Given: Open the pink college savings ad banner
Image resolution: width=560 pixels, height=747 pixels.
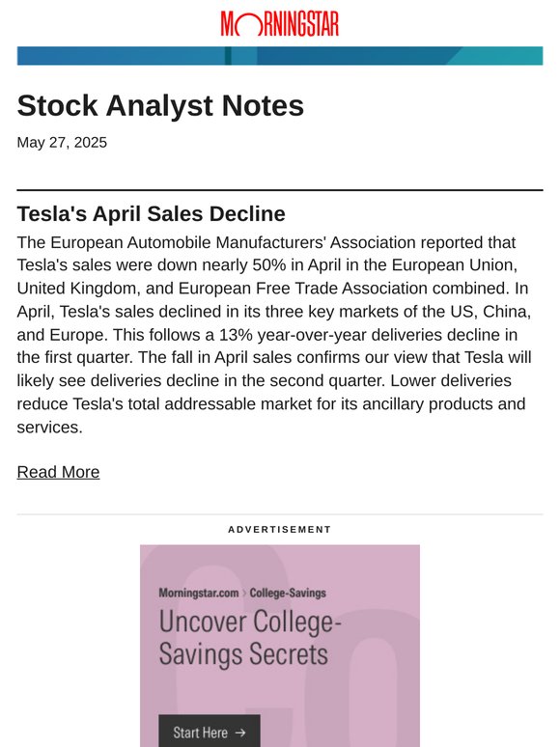Looking at the screenshot, I should click(280, 646).
